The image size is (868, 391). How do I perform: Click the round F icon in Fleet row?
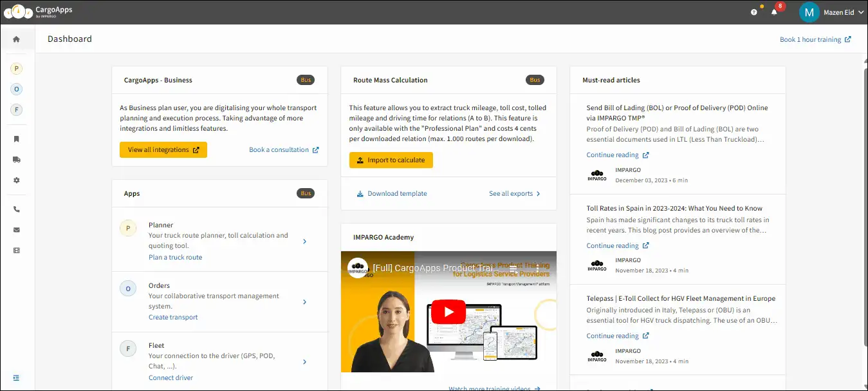click(128, 348)
